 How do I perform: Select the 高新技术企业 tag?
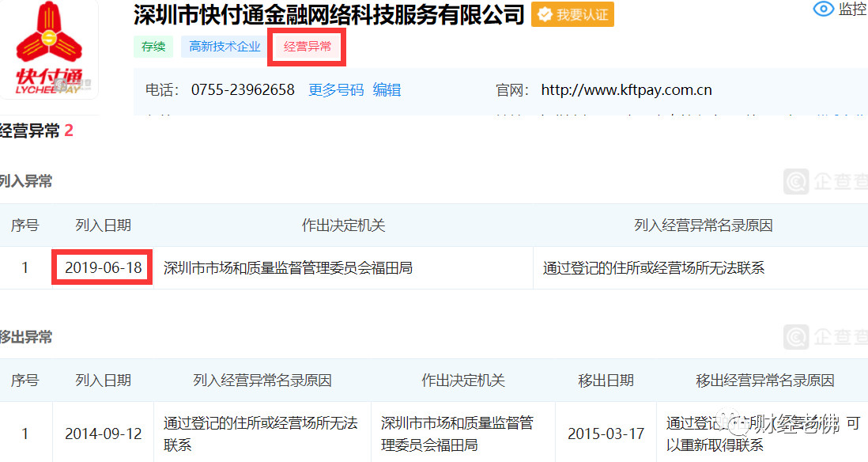pos(225,47)
